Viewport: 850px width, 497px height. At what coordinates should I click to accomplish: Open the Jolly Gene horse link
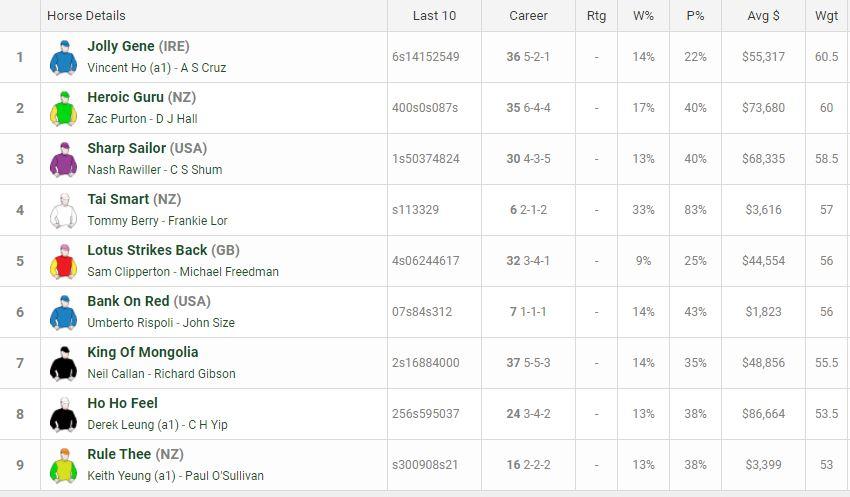coord(121,46)
